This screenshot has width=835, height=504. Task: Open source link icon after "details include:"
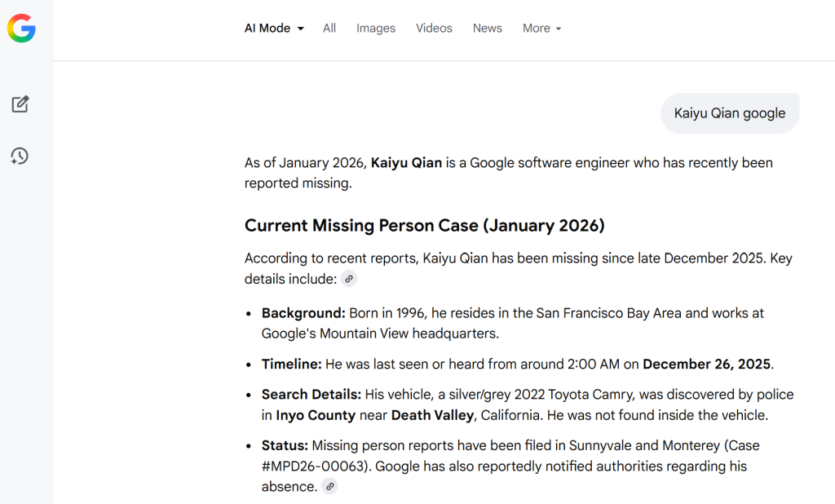pos(349,279)
